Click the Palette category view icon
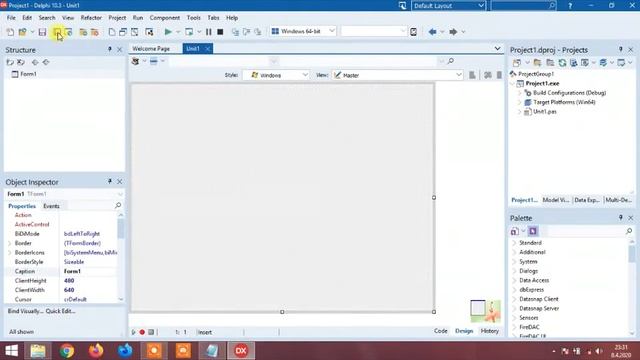 pyautogui.click(x=532, y=231)
